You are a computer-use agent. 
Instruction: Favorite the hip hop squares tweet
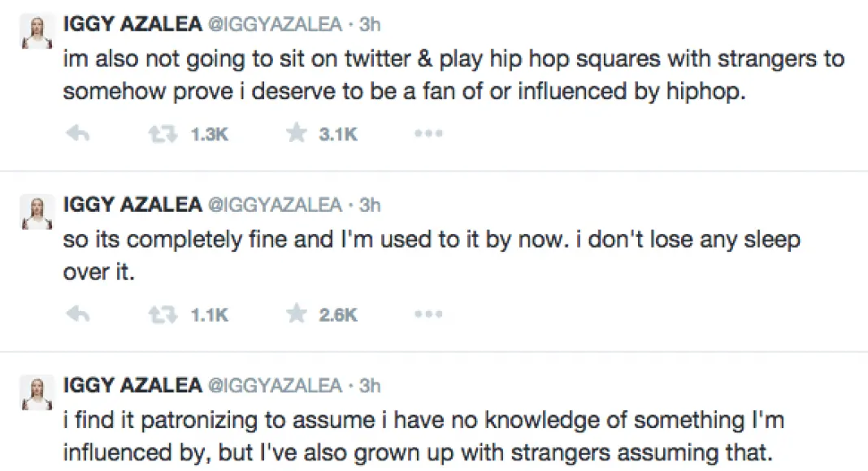297,135
